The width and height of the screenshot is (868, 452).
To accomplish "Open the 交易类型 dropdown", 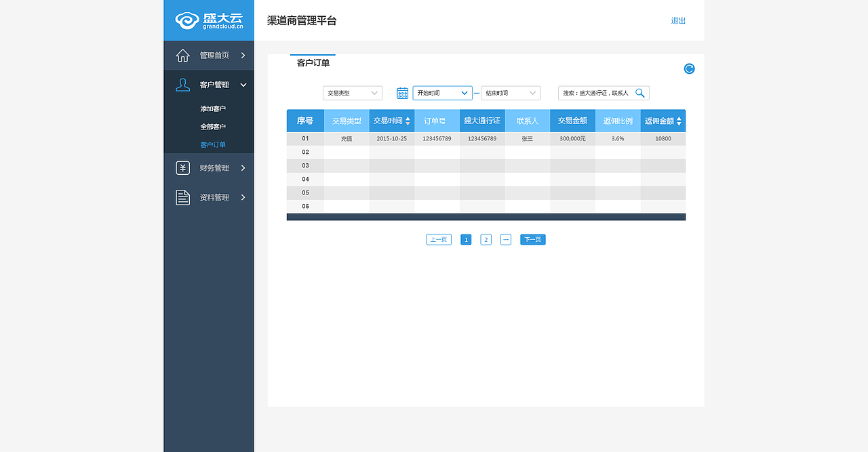I will pos(353,94).
